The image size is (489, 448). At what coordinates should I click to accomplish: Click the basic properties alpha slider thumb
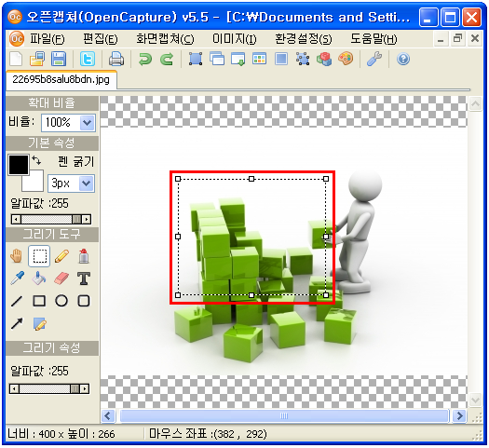pyautogui.click(x=76, y=219)
